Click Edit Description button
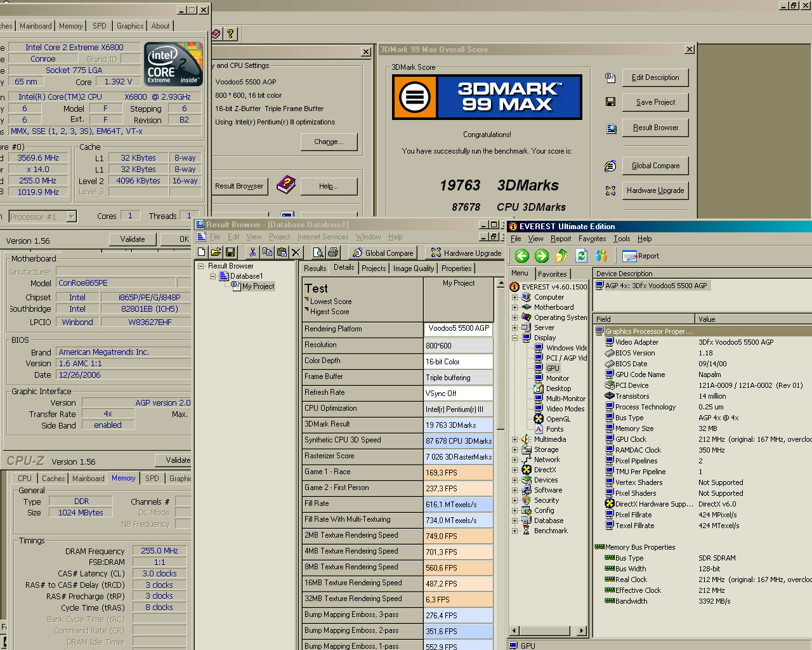The image size is (812, 650). click(655, 77)
